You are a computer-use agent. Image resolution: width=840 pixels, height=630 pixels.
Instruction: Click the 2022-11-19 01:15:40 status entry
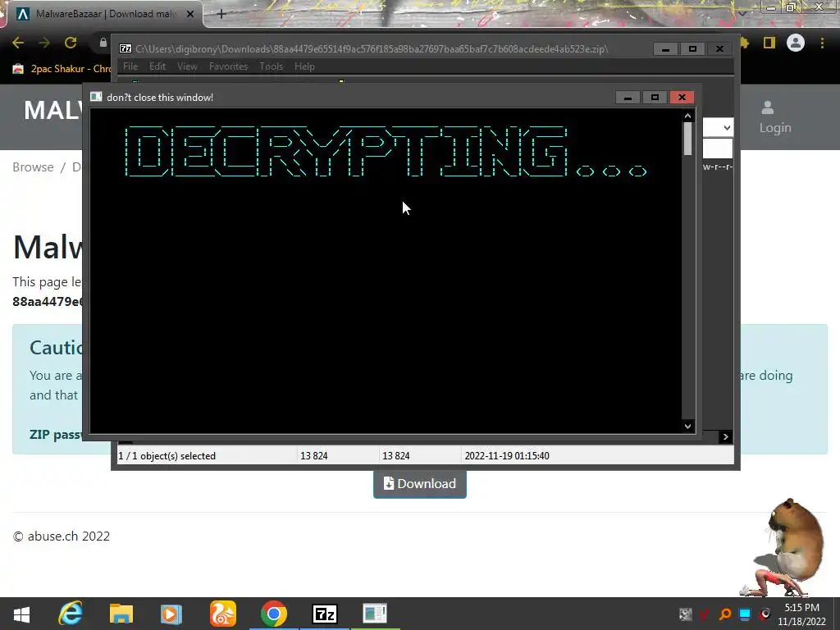tap(507, 456)
